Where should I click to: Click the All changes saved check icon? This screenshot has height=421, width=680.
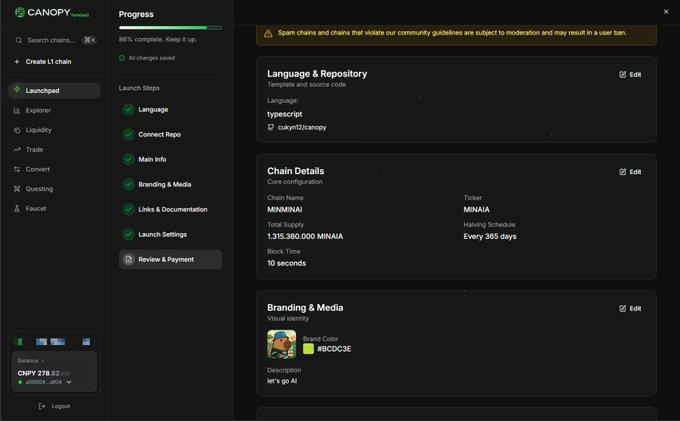(122, 58)
